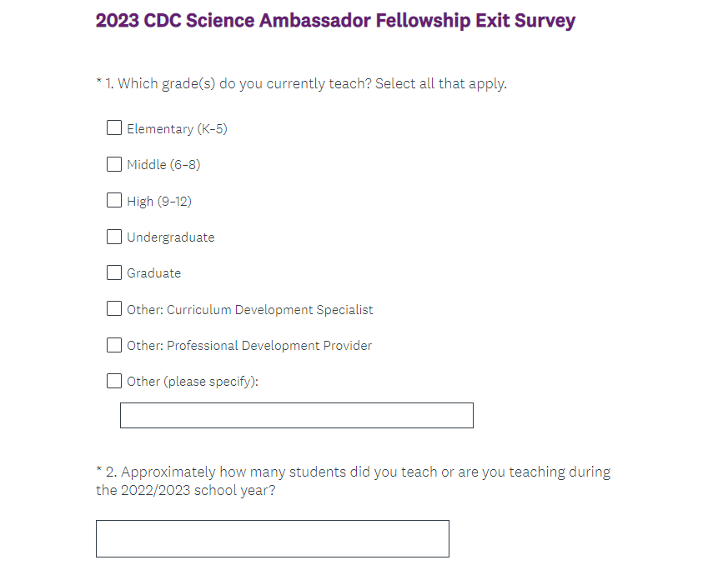Click the 'Graduate' label text
Viewport: 728px width, 575px height.
(153, 273)
